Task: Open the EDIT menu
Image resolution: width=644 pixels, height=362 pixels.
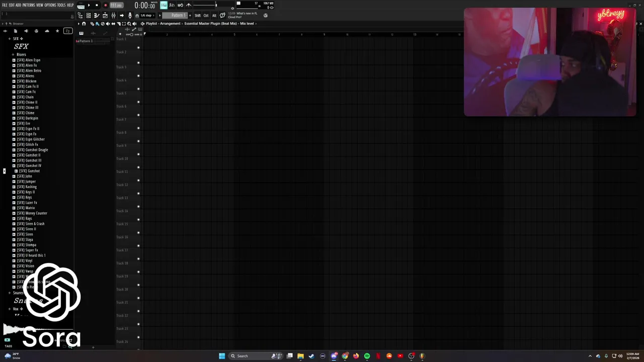Action: pos(12,5)
